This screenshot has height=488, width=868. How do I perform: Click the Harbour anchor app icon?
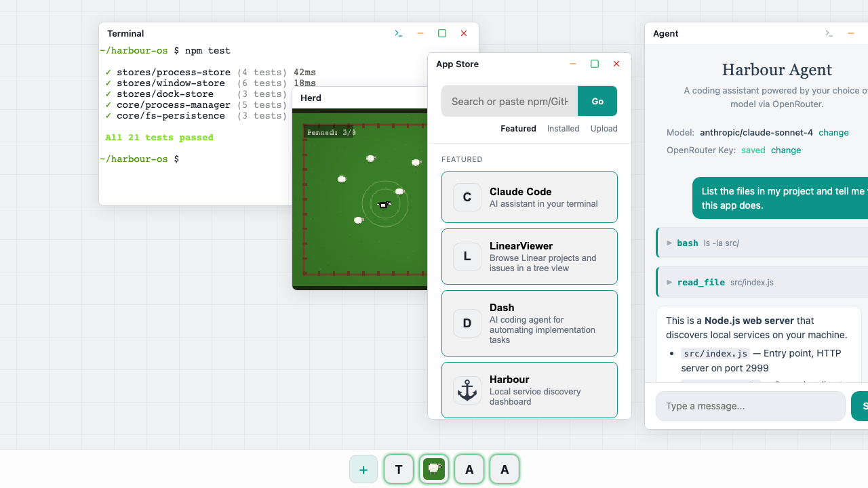[x=467, y=390]
